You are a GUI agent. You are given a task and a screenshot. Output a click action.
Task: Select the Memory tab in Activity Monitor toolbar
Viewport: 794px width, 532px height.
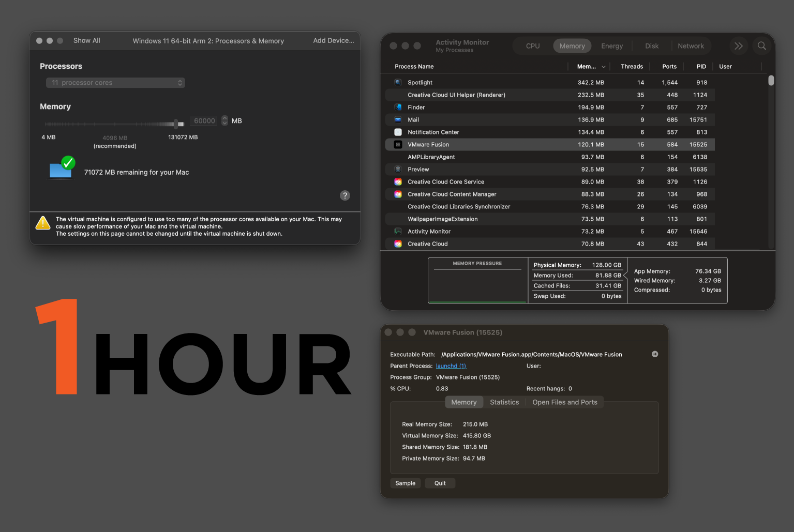(x=572, y=46)
